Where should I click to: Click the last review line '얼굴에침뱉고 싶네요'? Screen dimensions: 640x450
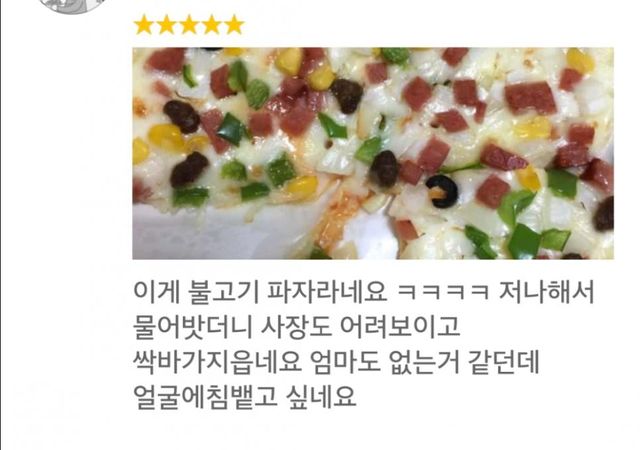[x=245, y=396]
